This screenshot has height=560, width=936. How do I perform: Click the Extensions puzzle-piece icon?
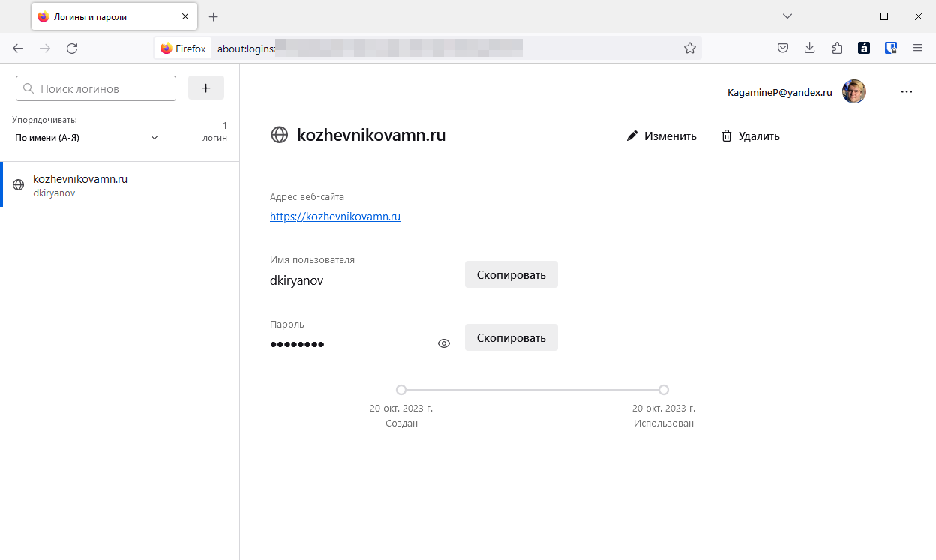pos(836,48)
